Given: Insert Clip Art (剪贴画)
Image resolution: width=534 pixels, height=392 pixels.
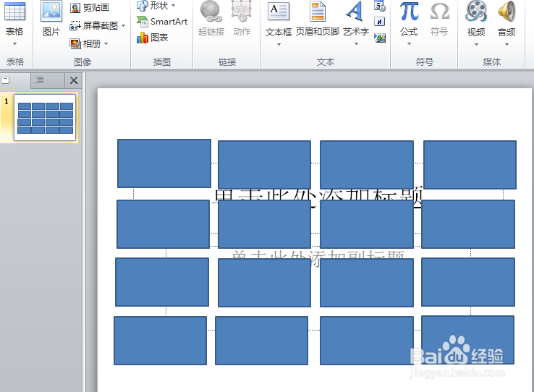Looking at the screenshot, I should (x=90, y=7).
